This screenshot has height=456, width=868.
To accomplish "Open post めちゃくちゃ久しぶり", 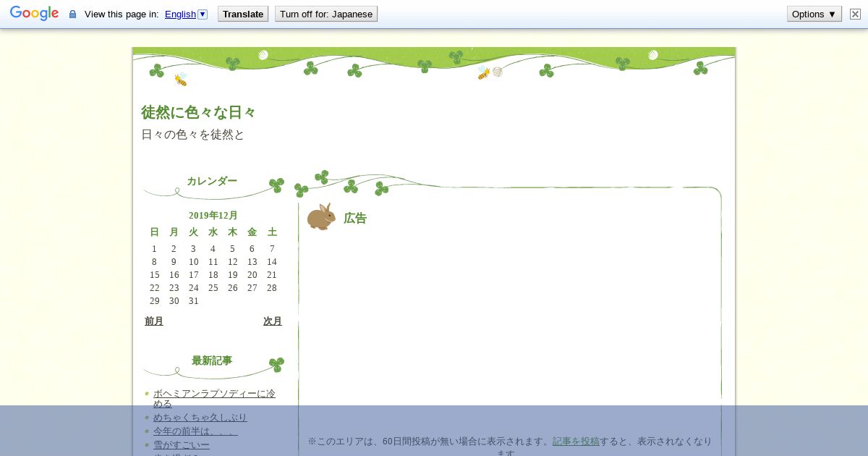I will 200,417.
